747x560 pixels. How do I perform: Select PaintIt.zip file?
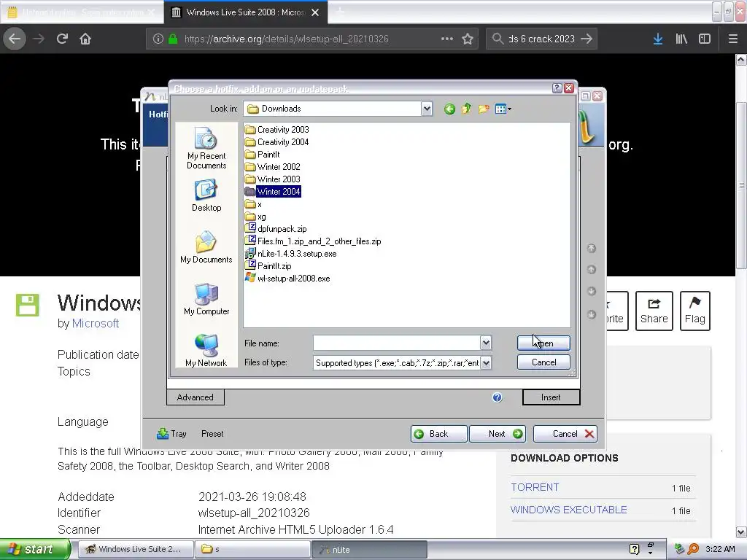pos(268,266)
